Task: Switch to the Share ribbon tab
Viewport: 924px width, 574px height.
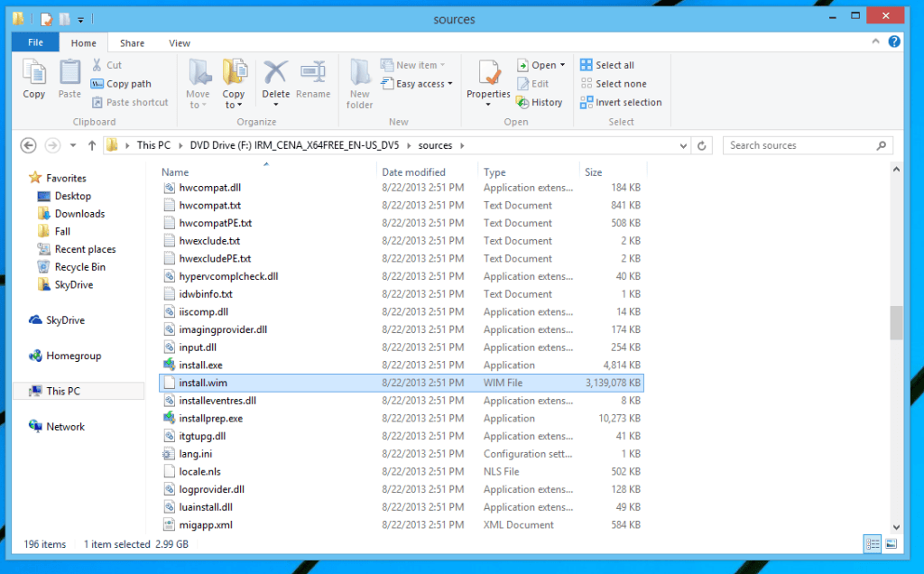Action: [x=132, y=43]
